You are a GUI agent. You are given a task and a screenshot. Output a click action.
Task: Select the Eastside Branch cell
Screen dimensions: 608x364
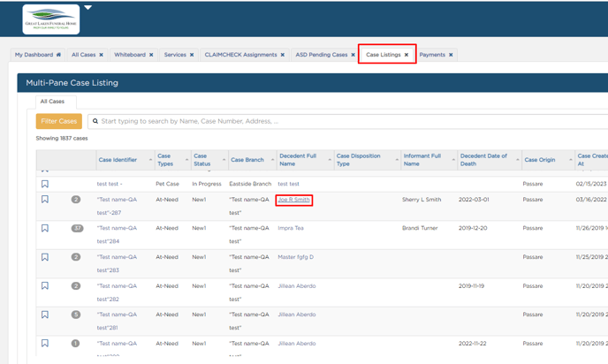[250, 184]
